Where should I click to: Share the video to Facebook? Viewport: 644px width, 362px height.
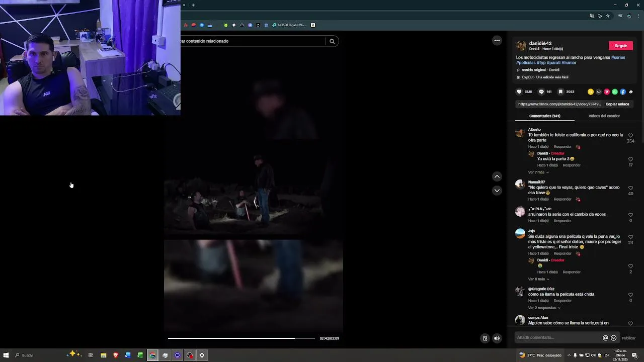click(623, 92)
